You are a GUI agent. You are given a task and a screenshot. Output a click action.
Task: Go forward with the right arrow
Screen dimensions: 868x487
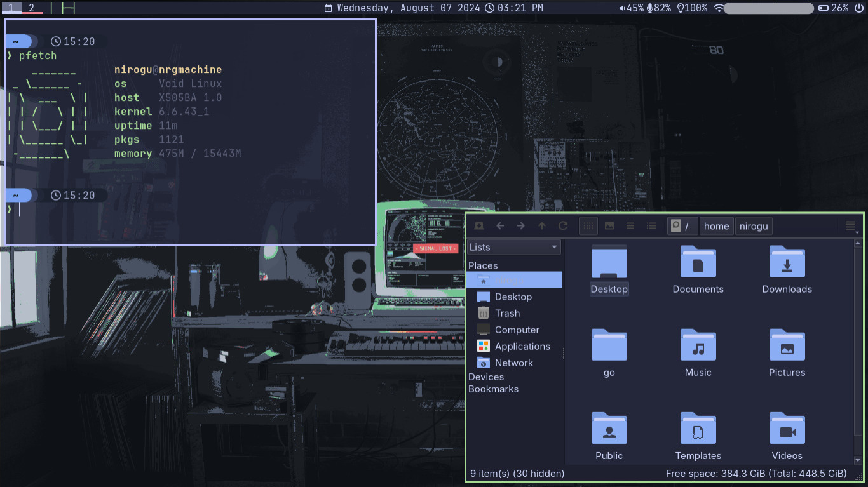(x=521, y=226)
